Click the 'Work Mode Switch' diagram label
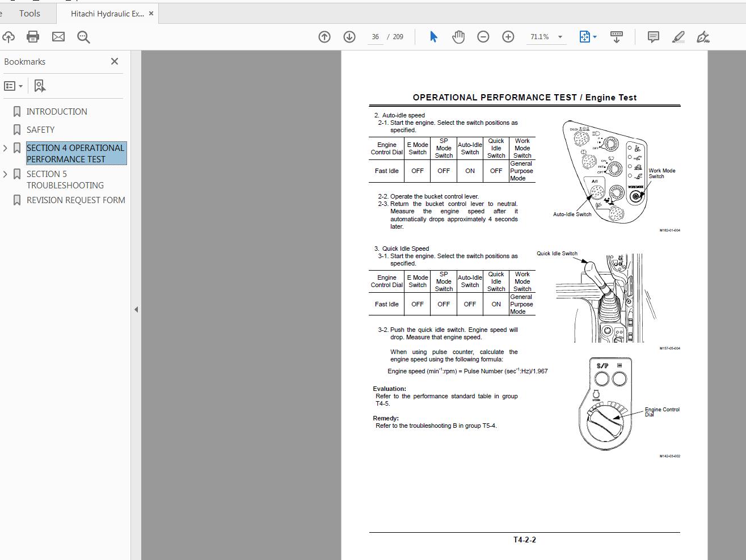The width and height of the screenshot is (746, 560). click(662, 173)
